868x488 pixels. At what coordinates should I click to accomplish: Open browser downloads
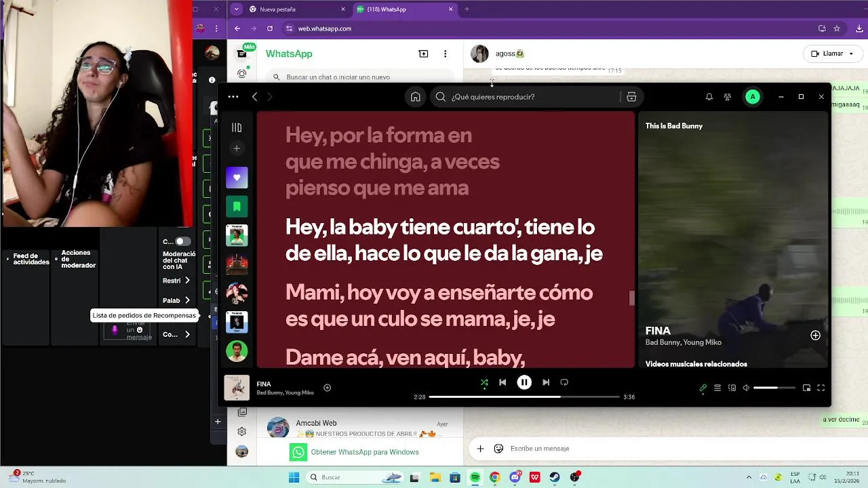coord(859,28)
